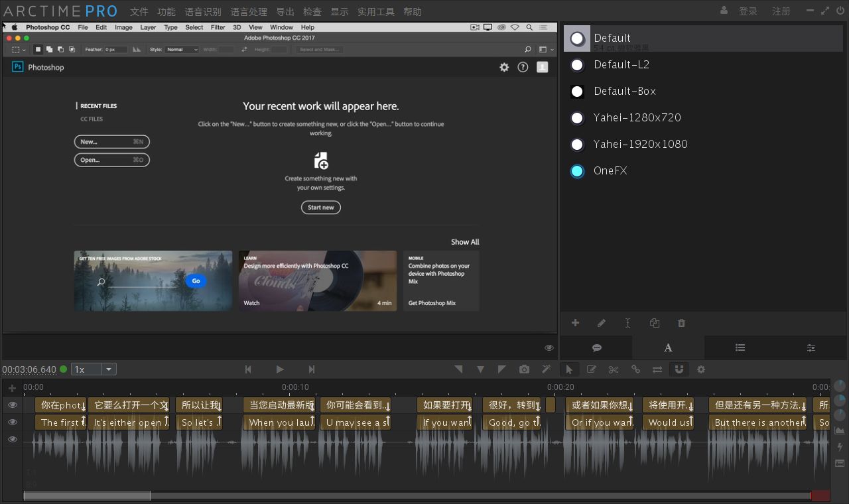The width and height of the screenshot is (849, 504).
Task: Open the timeline gear settings
Action: tap(701, 369)
